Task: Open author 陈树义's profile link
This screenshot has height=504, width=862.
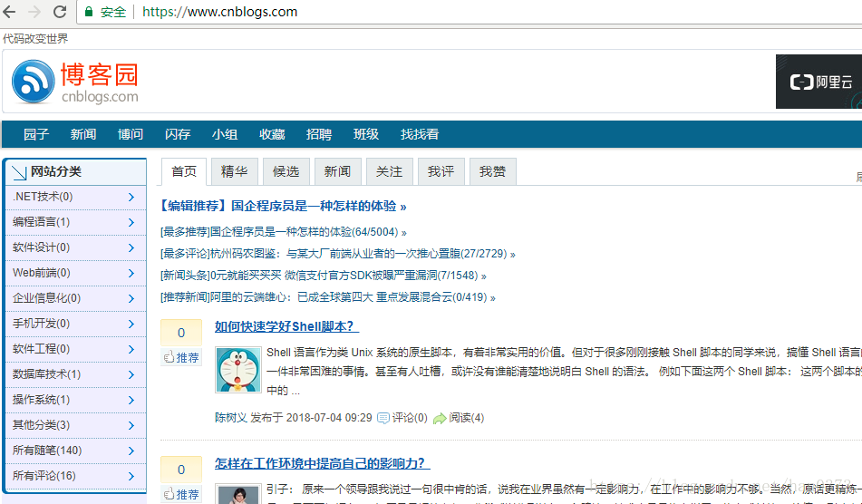Action: pos(231,418)
